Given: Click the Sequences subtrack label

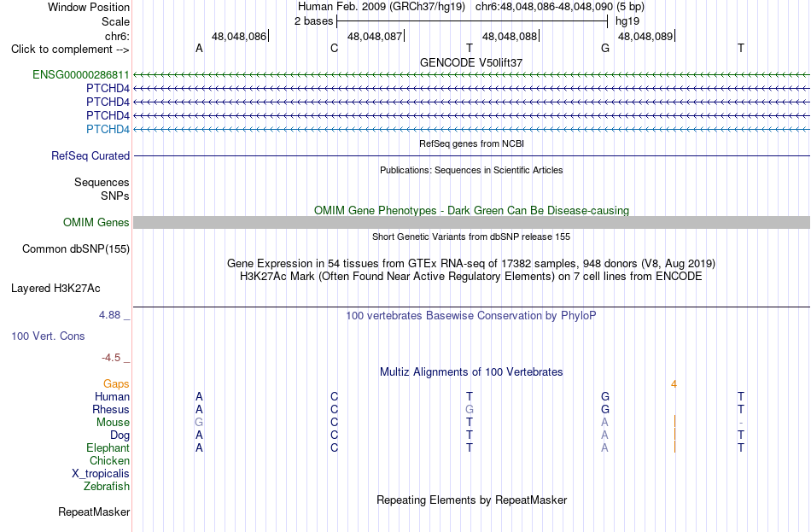Looking at the screenshot, I should coord(102,182).
